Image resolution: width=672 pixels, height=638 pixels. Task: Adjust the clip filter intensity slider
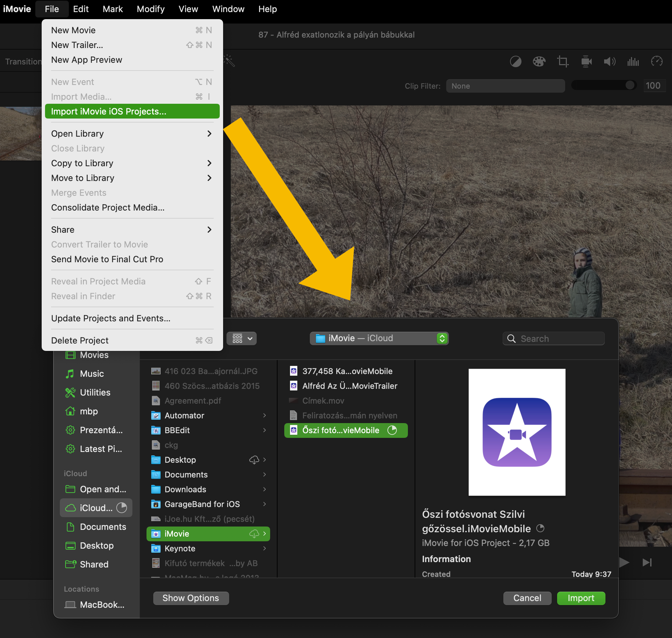coord(603,85)
